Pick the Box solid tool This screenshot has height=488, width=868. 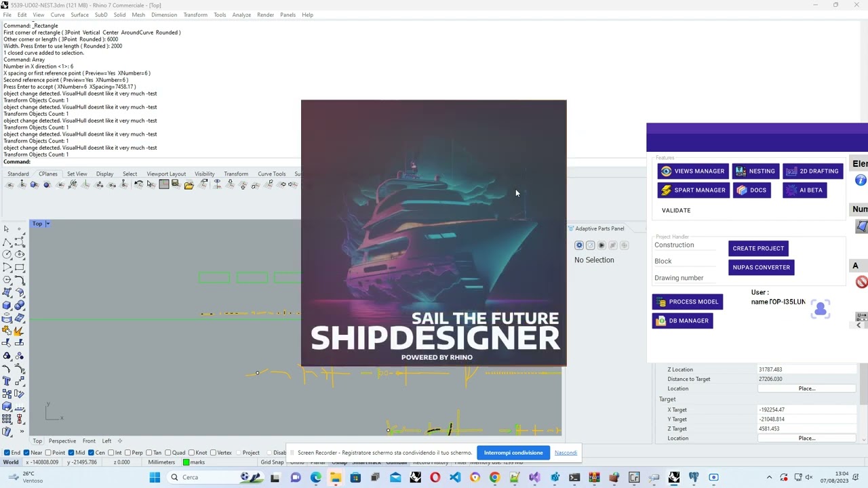click(x=7, y=305)
